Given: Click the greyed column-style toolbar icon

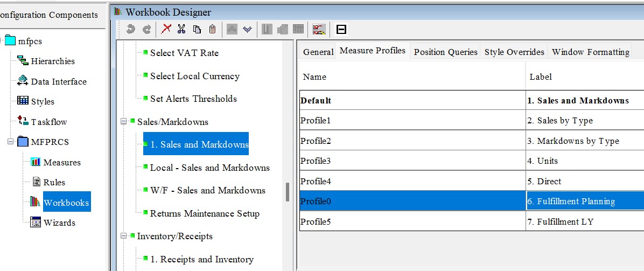Looking at the screenshot, I should (x=267, y=29).
